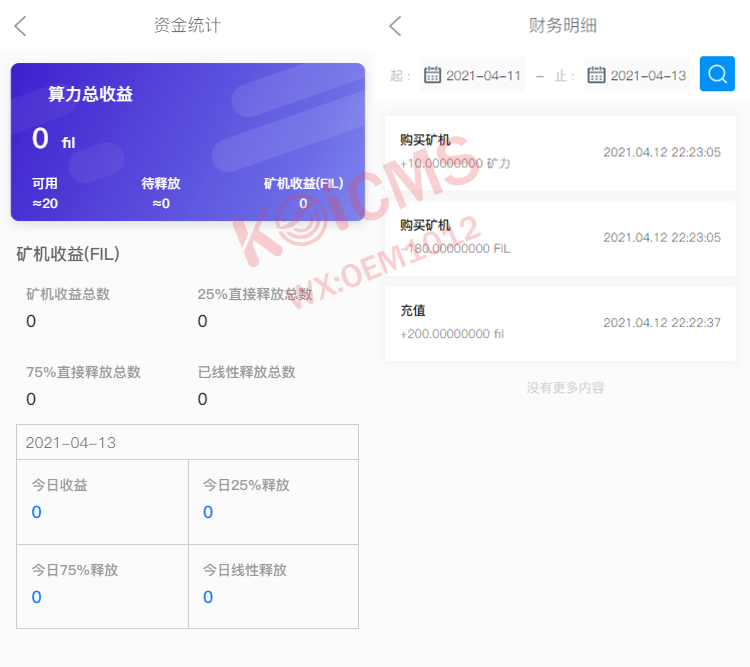
Task: Click the timestamp 2021.04.12 22:22:37
Action: coord(662,323)
